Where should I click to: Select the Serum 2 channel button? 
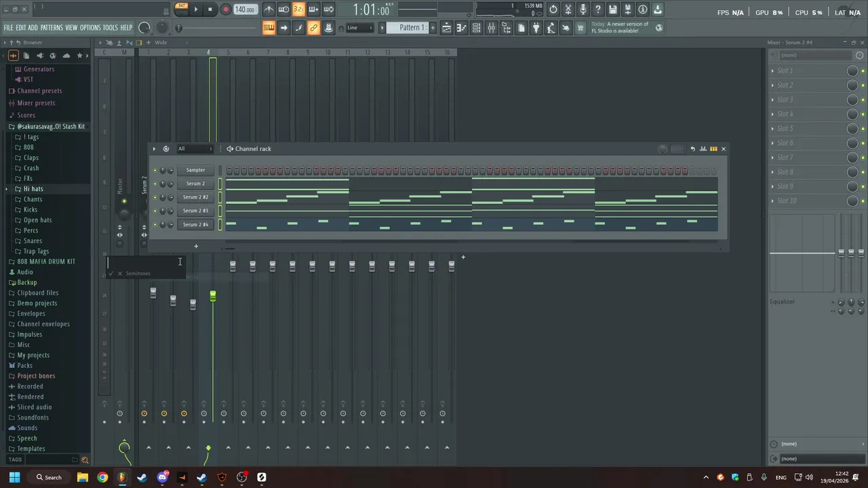[x=195, y=184]
